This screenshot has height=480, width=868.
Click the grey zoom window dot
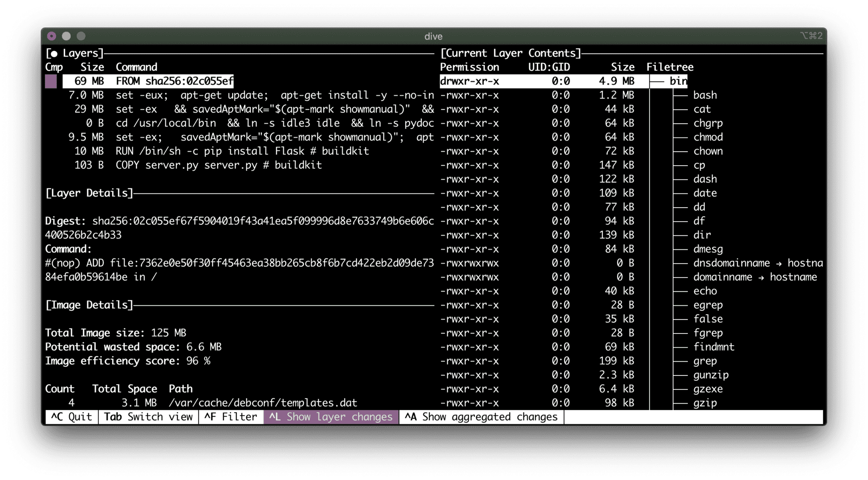(x=81, y=36)
